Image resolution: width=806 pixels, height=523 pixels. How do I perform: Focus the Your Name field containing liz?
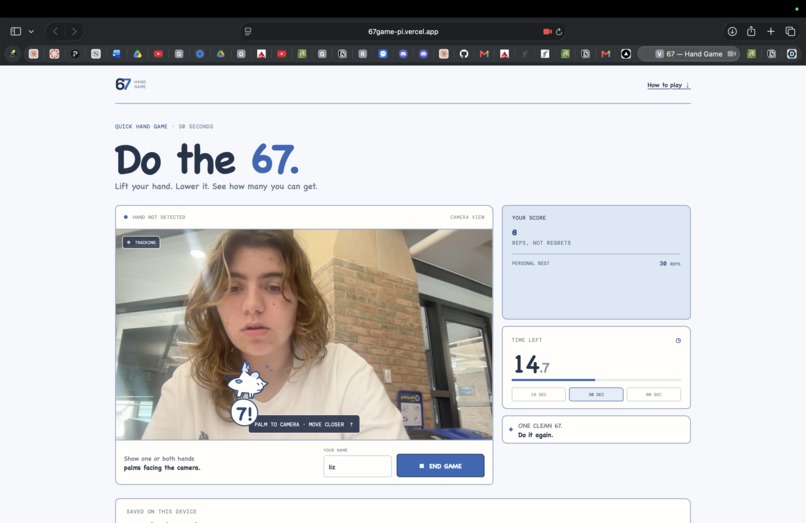(357, 466)
